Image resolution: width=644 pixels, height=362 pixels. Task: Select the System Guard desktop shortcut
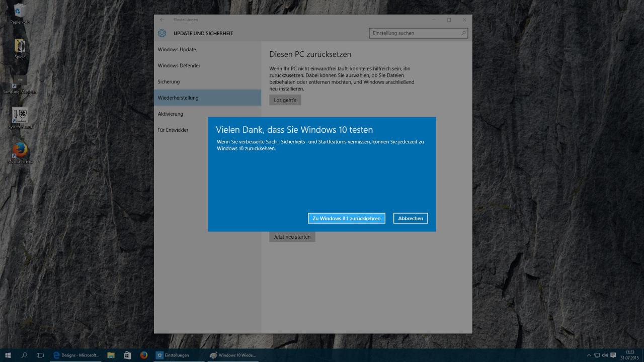pyautogui.click(x=20, y=118)
